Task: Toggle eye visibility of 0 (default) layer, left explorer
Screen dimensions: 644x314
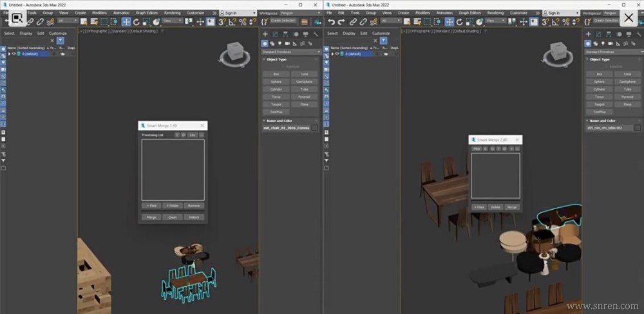Action: click(14, 54)
